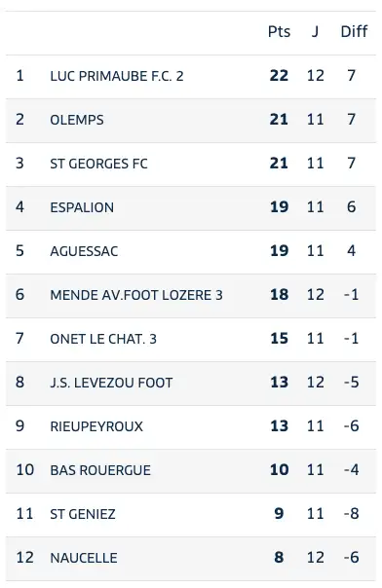Viewport: 382px width, 588px height.
Task: Select the RIEUPEYROUX team row
Action: click(191, 426)
